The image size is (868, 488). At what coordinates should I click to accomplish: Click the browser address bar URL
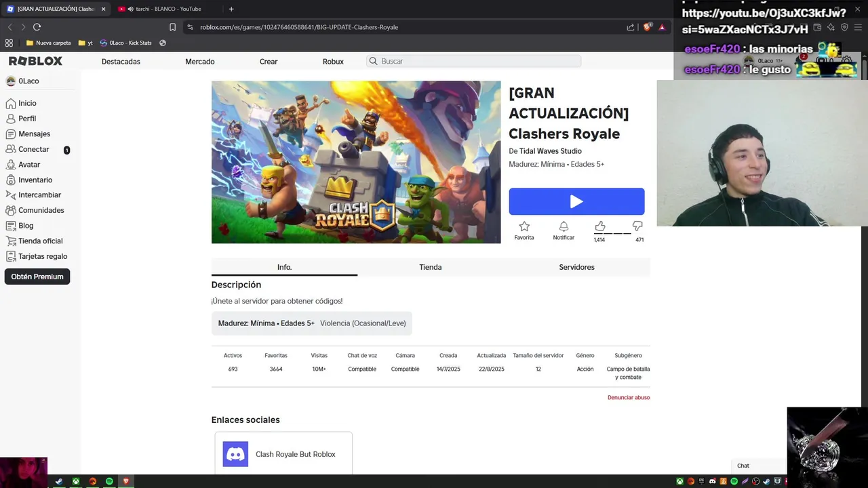coord(299,27)
